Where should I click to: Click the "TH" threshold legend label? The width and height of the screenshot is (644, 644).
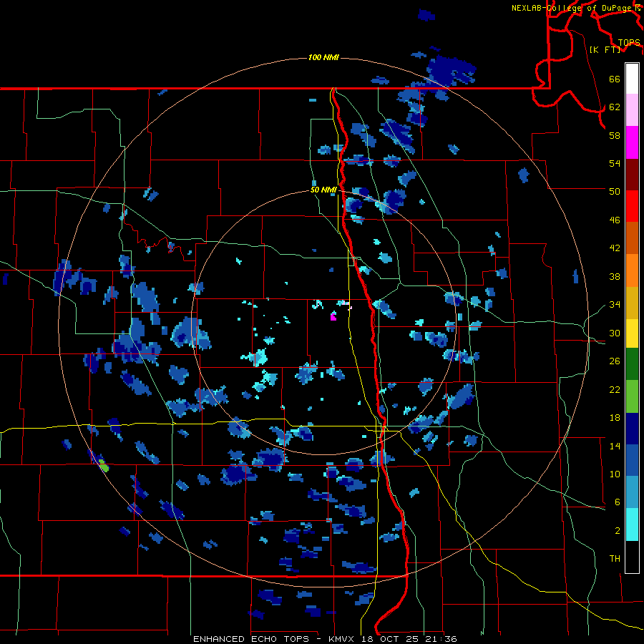[615, 559]
